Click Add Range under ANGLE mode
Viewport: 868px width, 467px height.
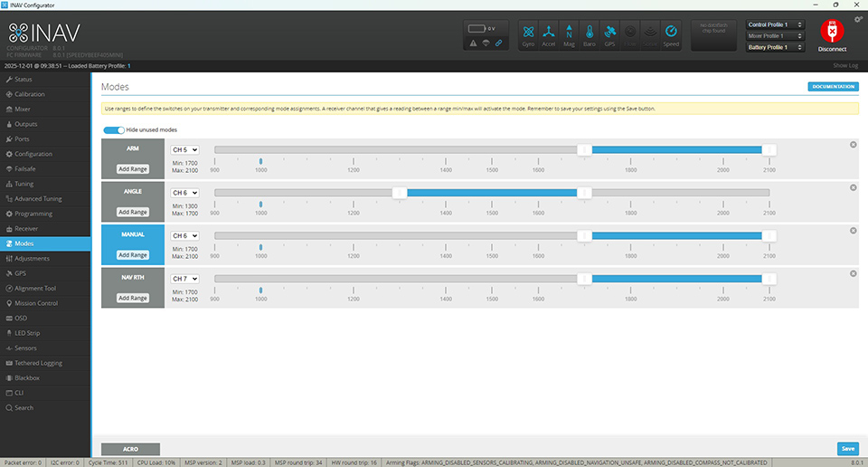[x=133, y=212]
